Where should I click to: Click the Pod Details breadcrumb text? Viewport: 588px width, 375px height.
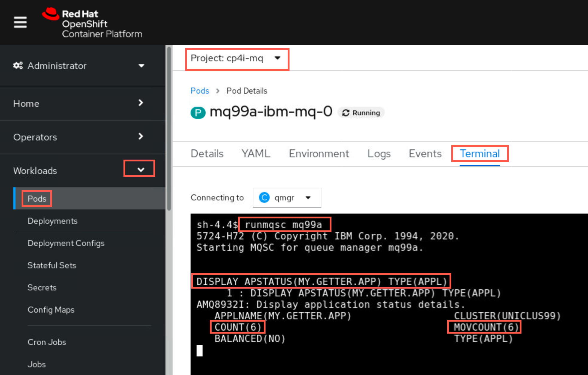247,91
